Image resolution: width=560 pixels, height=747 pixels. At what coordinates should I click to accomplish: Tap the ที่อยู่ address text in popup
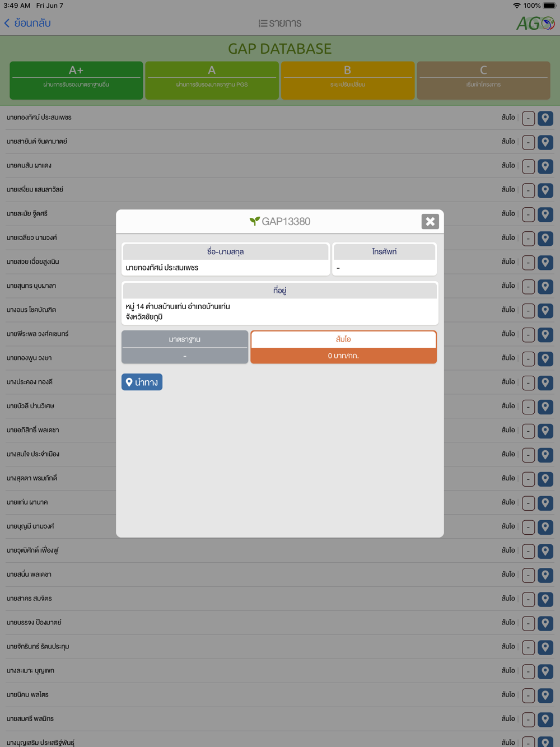(x=178, y=312)
